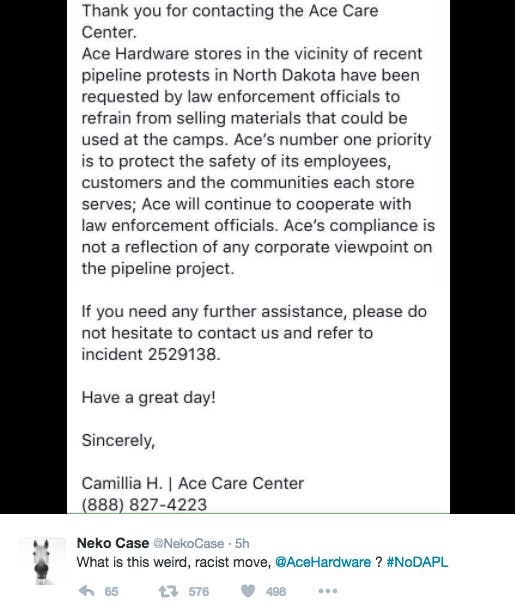The image size is (515, 615).
Task: Open the #NoDAPL hashtag
Action: click(417, 562)
